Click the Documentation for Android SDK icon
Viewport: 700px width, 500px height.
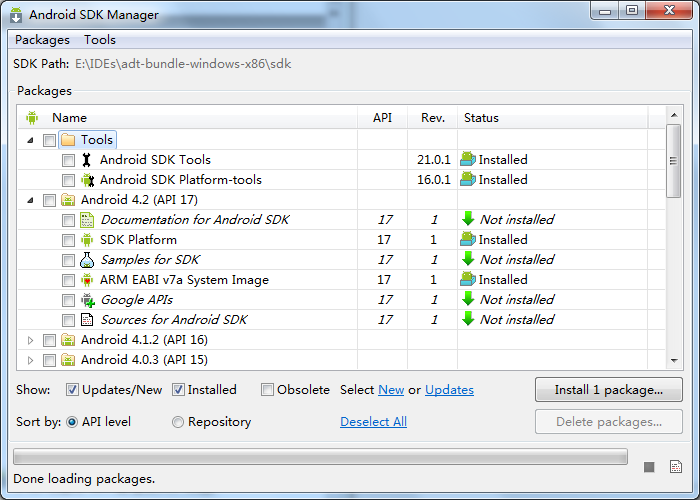[x=87, y=220]
